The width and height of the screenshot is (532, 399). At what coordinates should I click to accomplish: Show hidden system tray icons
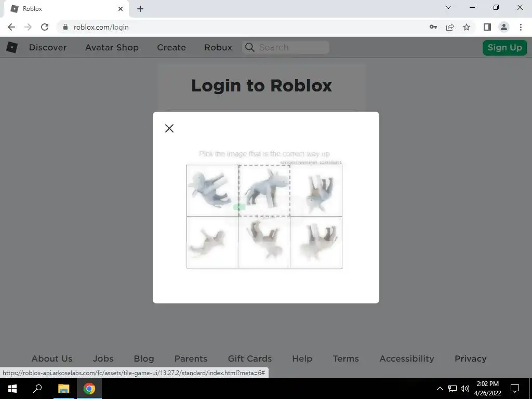pos(440,389)
